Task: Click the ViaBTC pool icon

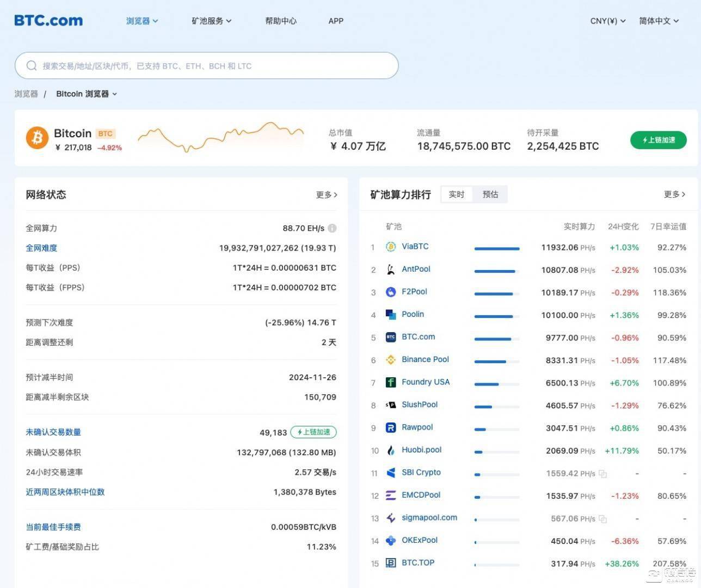Action: (391, 247)
